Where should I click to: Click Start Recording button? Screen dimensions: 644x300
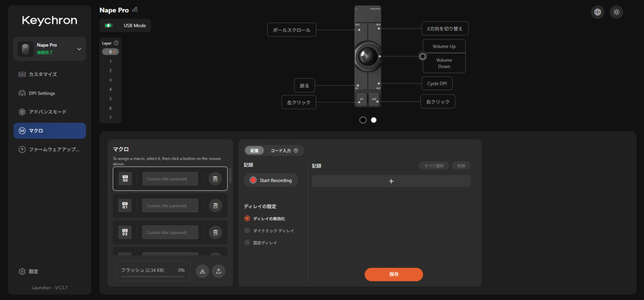pos(271,180)
